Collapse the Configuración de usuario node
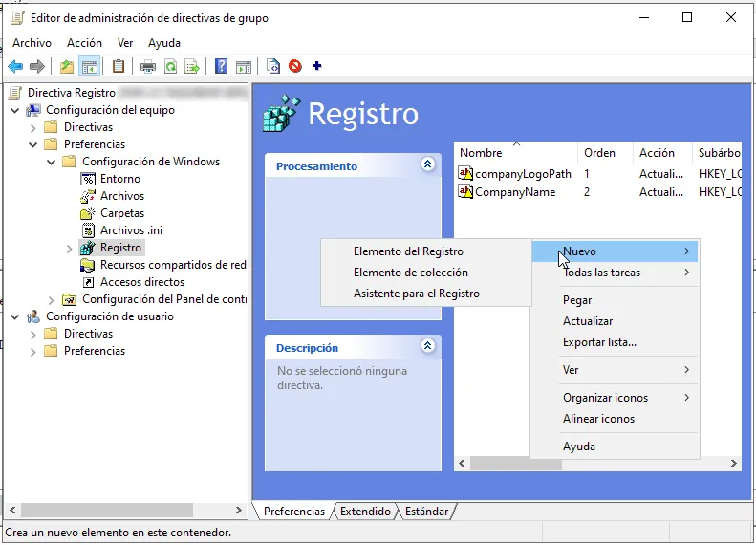Image resolution: width=756 pixels, height=545 pixels. click(x=15, y=317)
